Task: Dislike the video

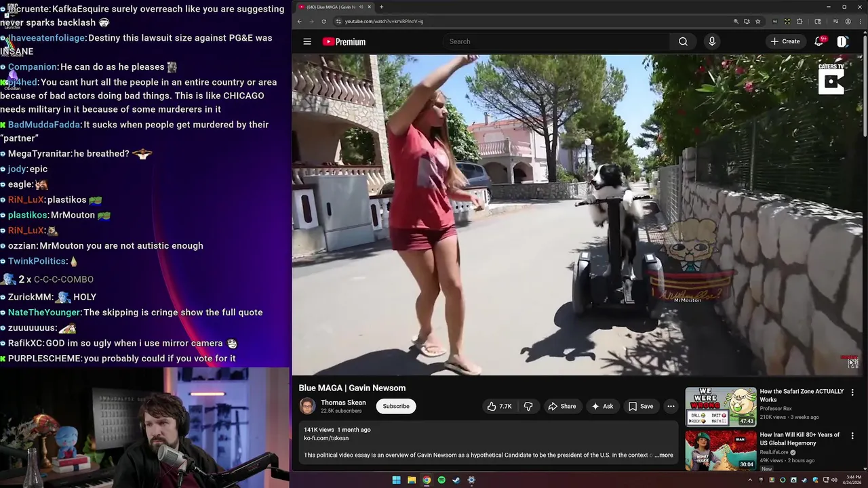Action: (528, 406)
